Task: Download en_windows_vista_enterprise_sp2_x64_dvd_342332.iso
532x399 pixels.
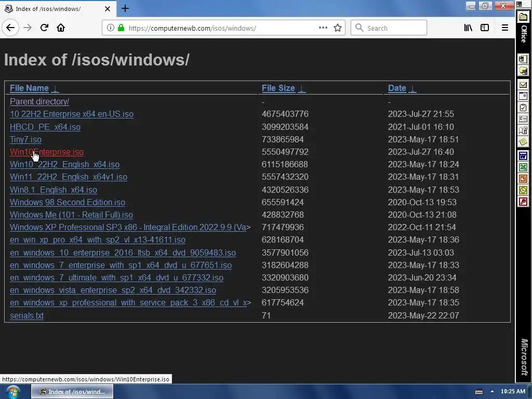Action: click(113, 290)
